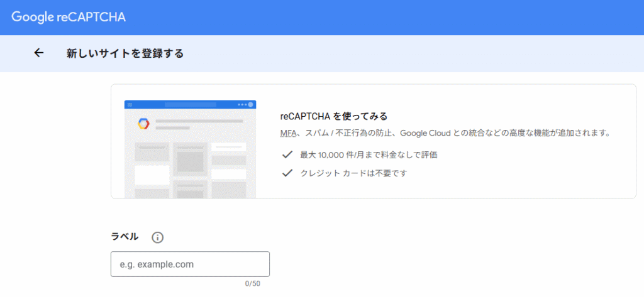The width and height of the screenshot is (644, 297).
Task: Click the ラベル field label
Action: pos(125,237)
